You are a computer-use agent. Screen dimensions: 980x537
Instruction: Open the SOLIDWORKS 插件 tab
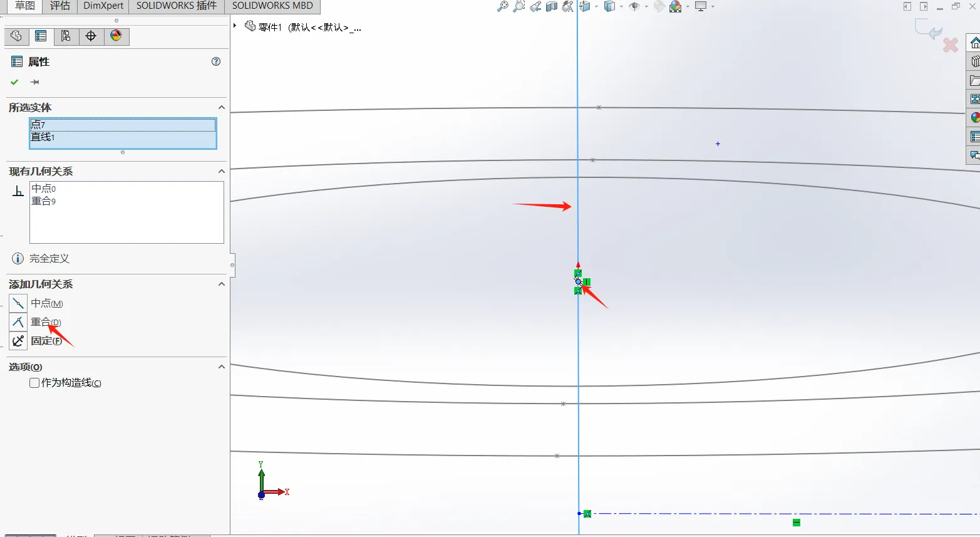pyautogui.click(x=177, y=6)
